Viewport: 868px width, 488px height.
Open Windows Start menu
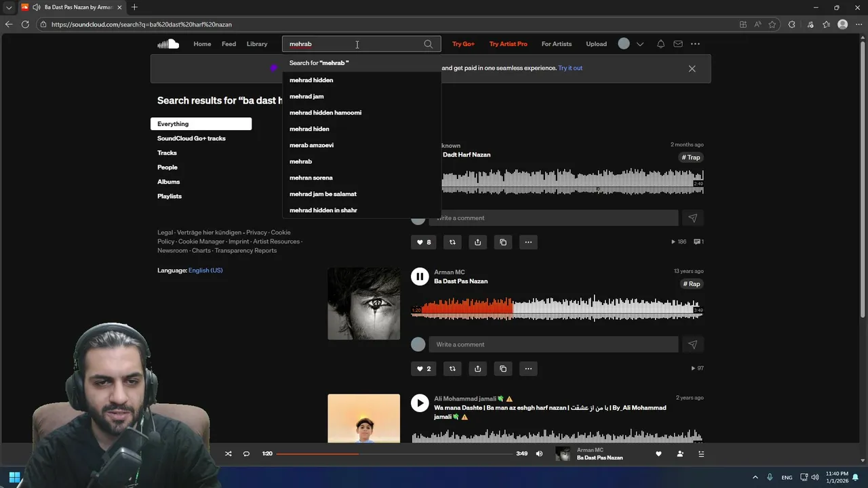pyautogui.click(x=14, y=477)
